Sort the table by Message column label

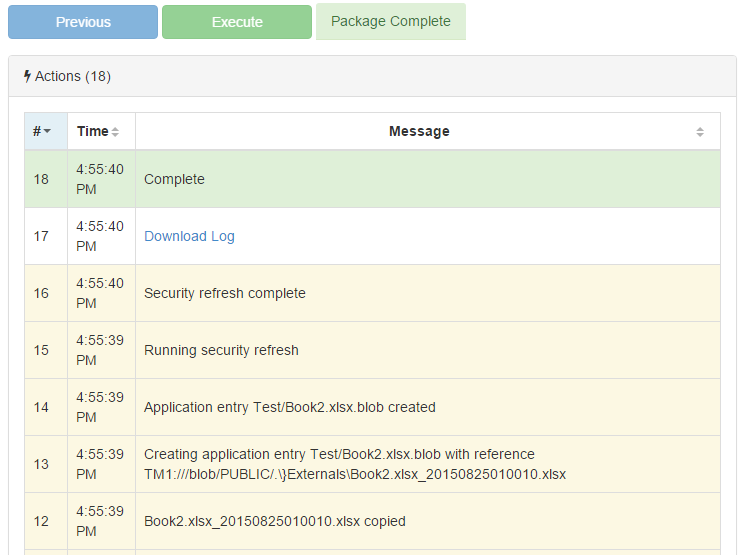point(419,131)
